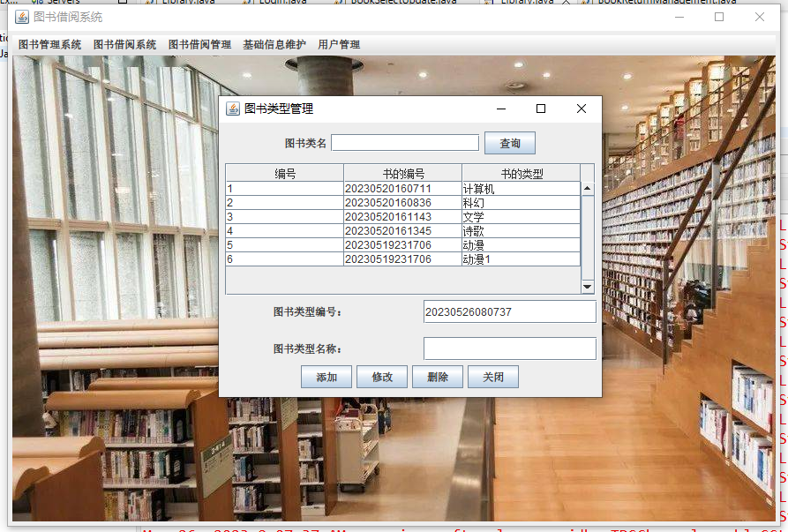Select cell 20230520160711
788x532 pixels.
tap(403, 189)
